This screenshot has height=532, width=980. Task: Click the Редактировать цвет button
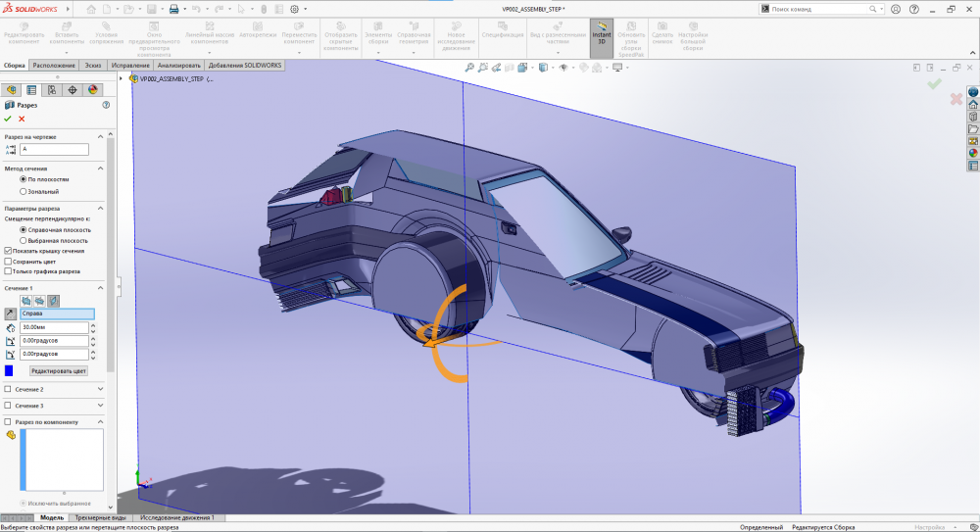(x=59, y=371)
